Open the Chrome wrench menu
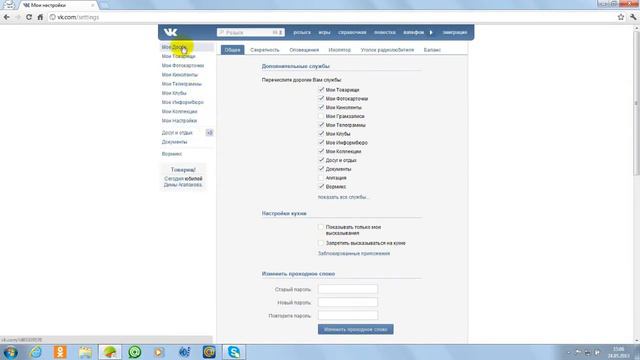Screen dimensions: 640x360 click(x=633, y=17)
